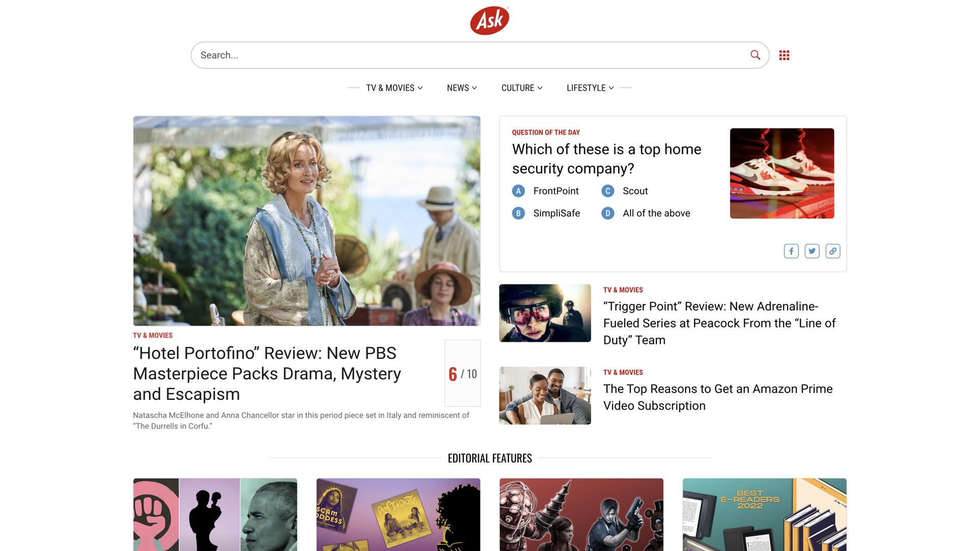Image resolution: width=980 pixels, height=551 pixels.
Task: Open the Best E-Readers 2022 thumbnail
Action: pyautogui.click(x=764, y=514)
